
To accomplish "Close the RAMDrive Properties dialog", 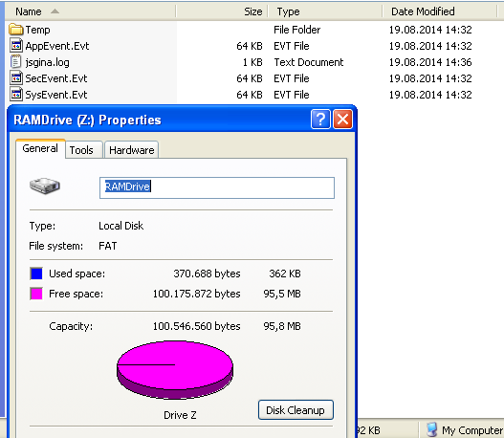I will [x=342, y=120].
